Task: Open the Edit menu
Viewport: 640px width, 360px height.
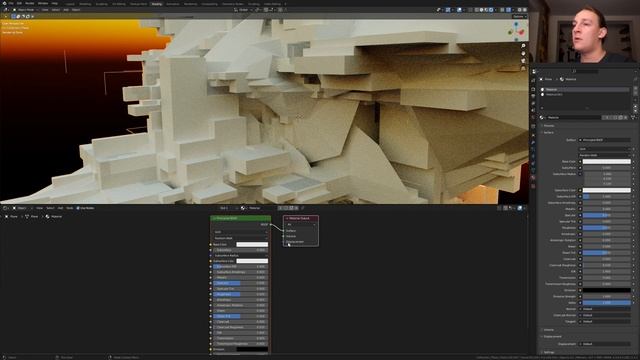Action: pyautogui.click(x=19, y=3)
